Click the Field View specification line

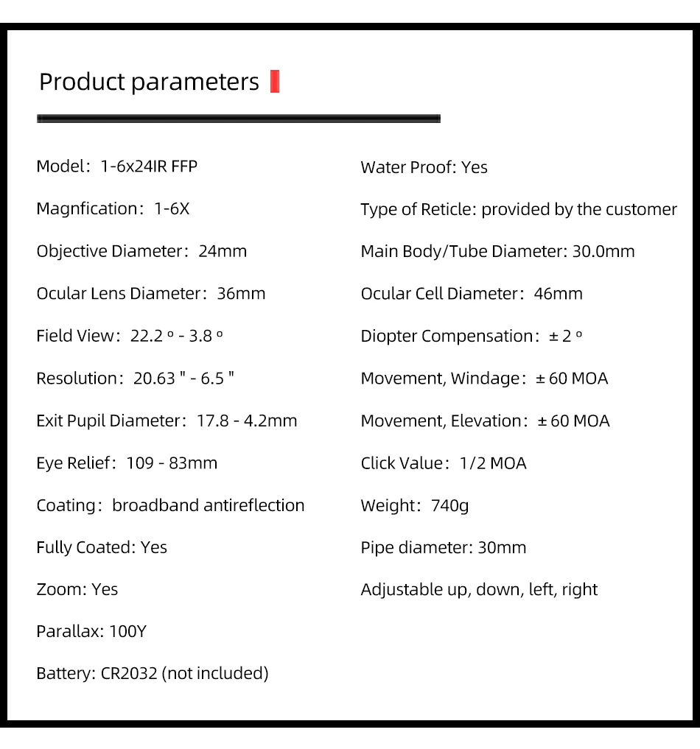coord(130,336)
